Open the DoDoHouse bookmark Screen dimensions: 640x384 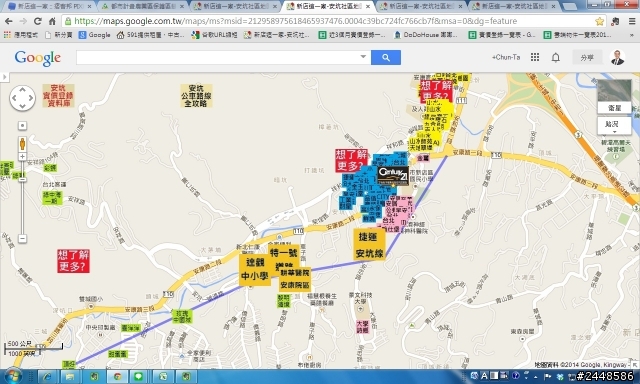pyautogui.click(x=426, y=35)
